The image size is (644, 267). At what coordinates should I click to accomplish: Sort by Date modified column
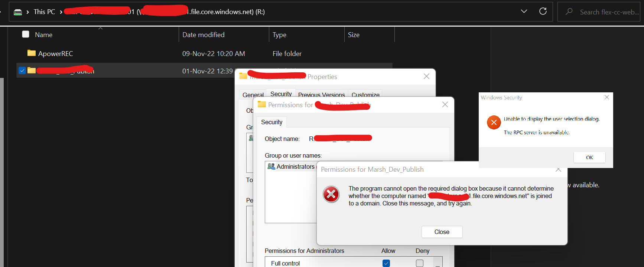(x=204, y=35)
